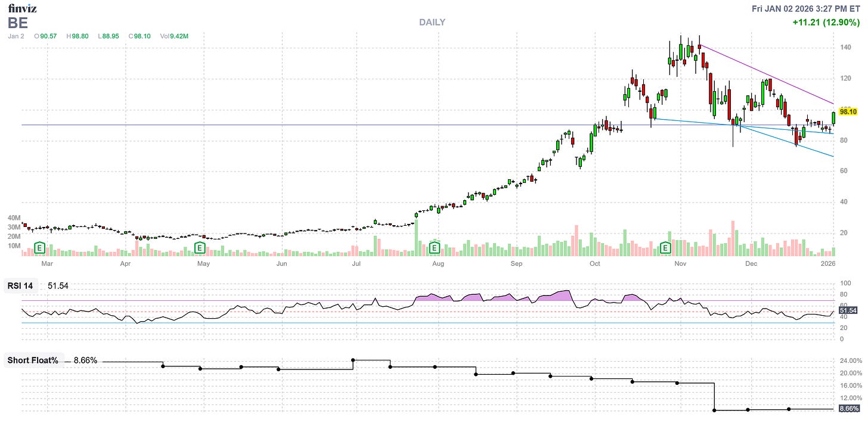
Task: Click the high price H98.80
Action: pyautogui.click(x=77, y=36)
